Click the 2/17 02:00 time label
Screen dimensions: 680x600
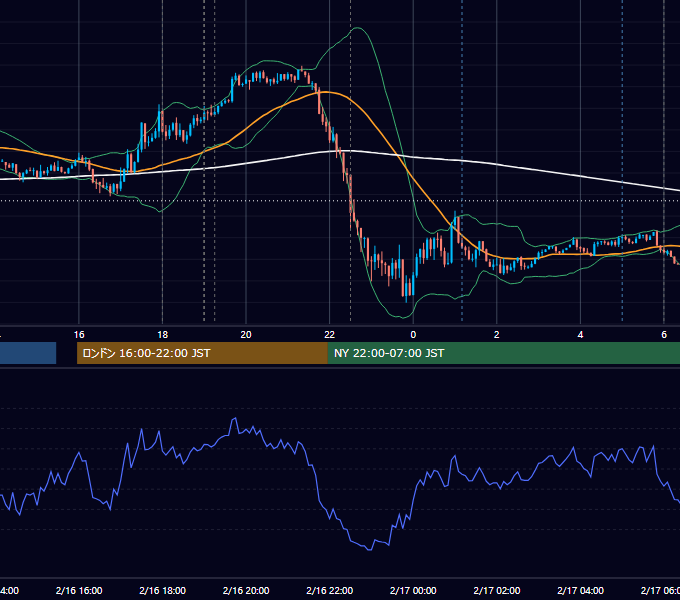coord(497,590)
